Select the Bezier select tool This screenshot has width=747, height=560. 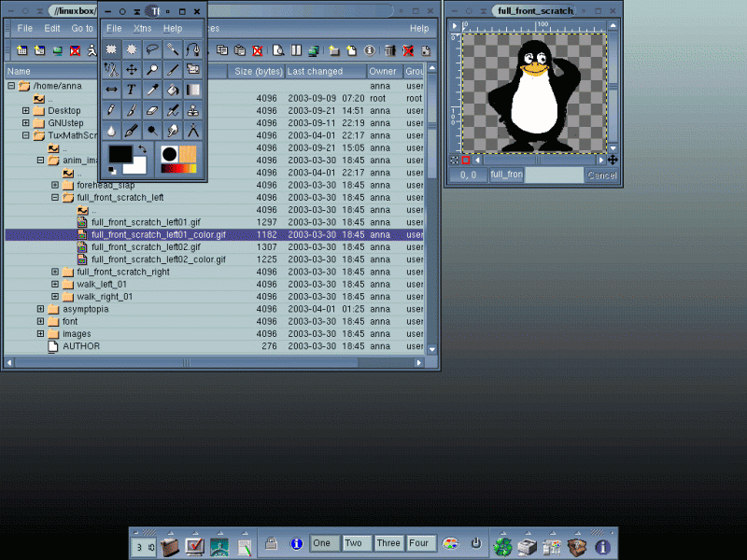pyautogui.click(x=193, y=49)
